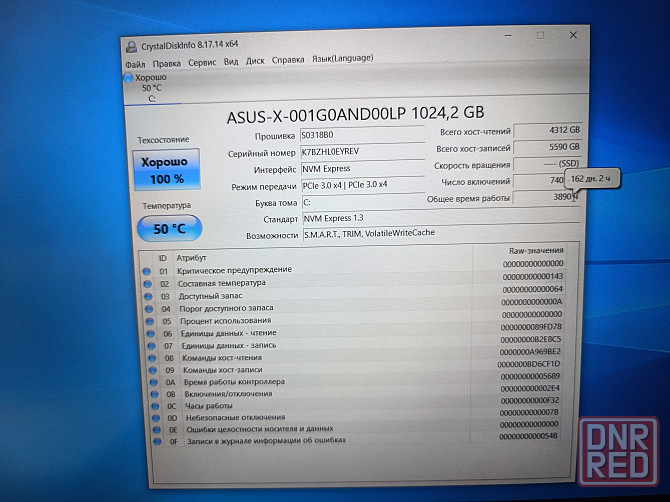Image resolution: width=670 pixels, height=502 pixels.
Task: Open the Правка menu
Action: [x=166, y=63]
